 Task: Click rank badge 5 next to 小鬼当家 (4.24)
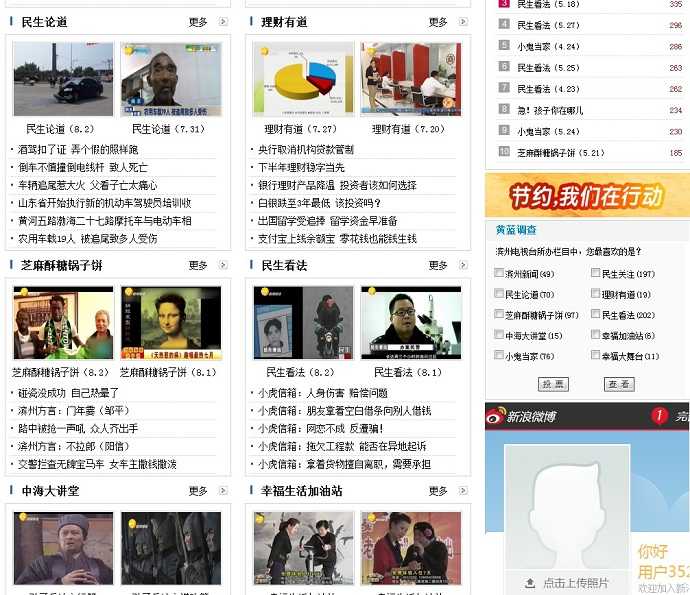pyautogui.click(x=504, y=45)
